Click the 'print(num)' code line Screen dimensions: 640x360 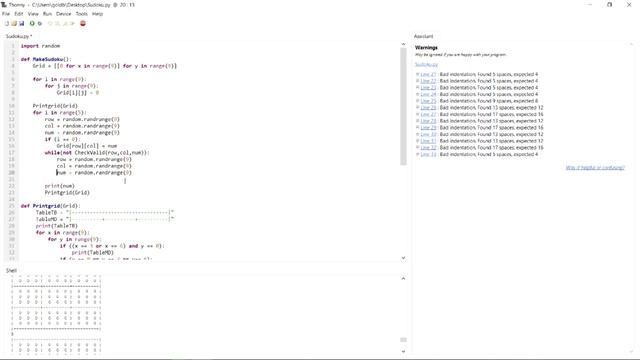coord(60,186)
